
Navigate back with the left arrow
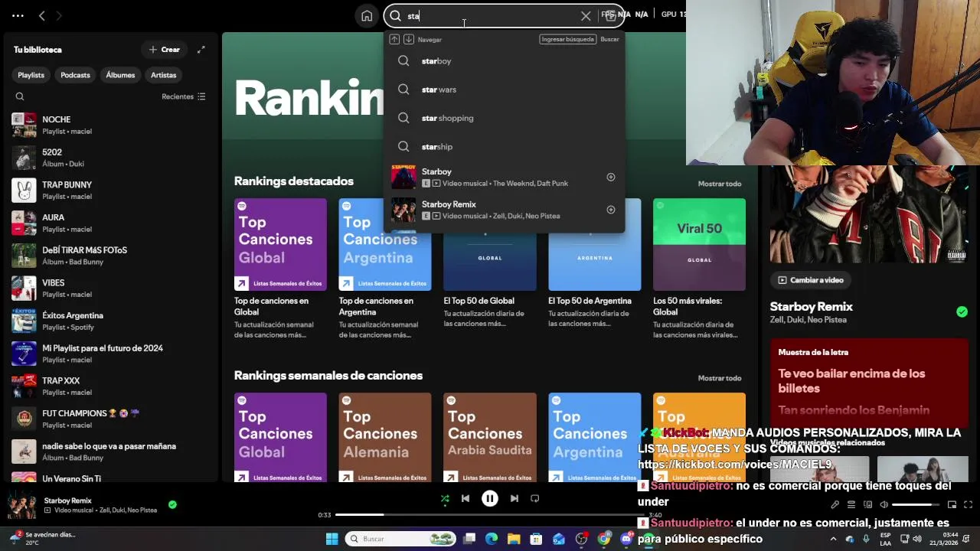(42, 15)
